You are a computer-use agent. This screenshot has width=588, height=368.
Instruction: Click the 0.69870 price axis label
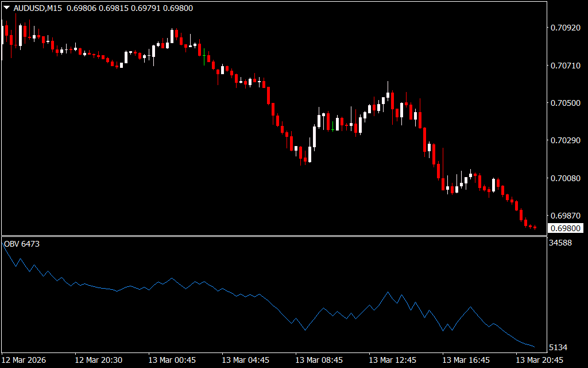[x=565, y=216]
